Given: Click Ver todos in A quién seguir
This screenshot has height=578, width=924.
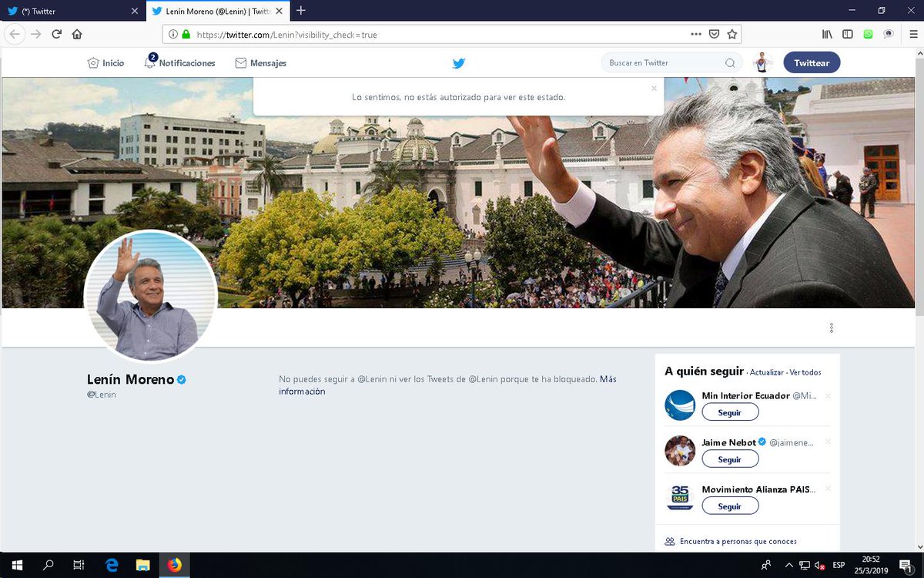Looking at the screenshot, I should 805,372.
